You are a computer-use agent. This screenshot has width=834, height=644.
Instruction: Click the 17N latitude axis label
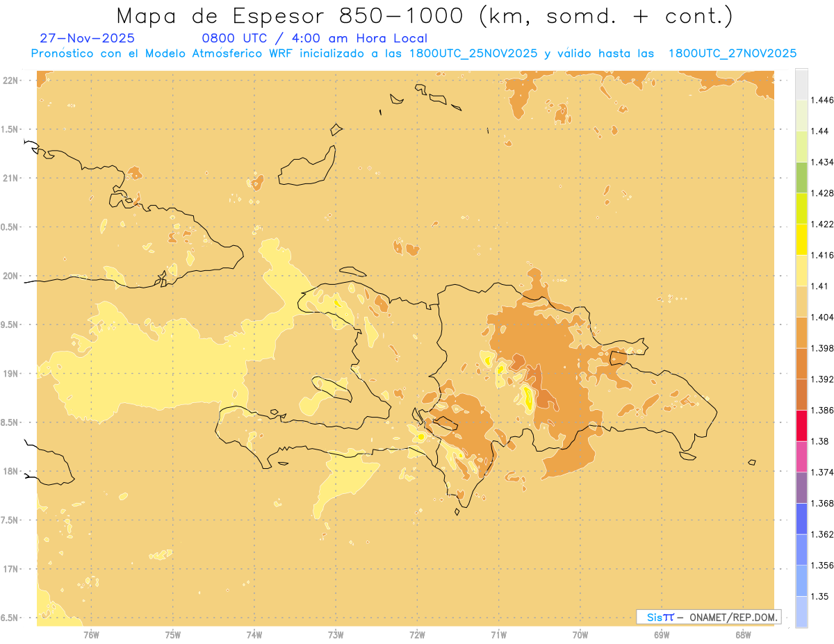[10, 569]
